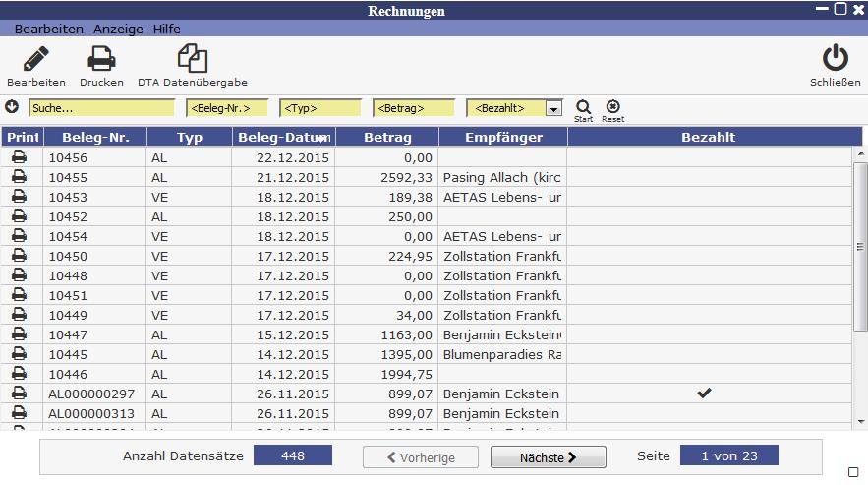Screen dimensions: 868x485
Task: Collapse the search bar using the arrow icon
Action: pyautogui.click(x=12, y=107)
